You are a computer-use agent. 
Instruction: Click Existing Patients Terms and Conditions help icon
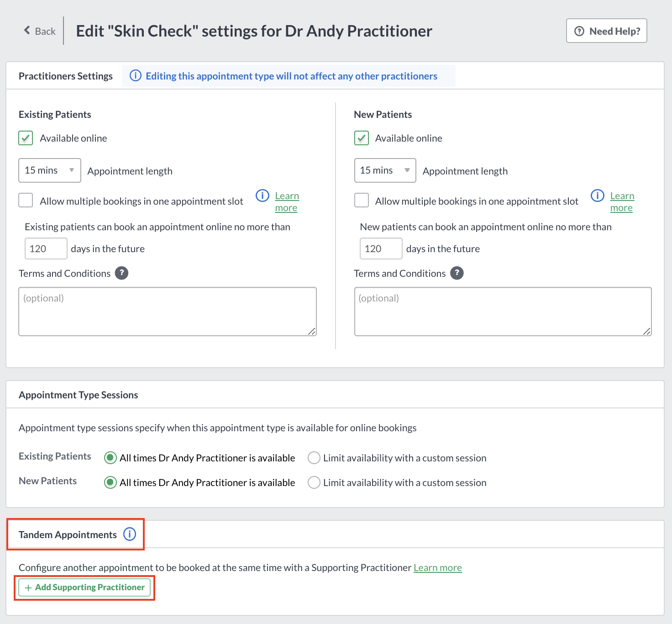pos(121,273)
